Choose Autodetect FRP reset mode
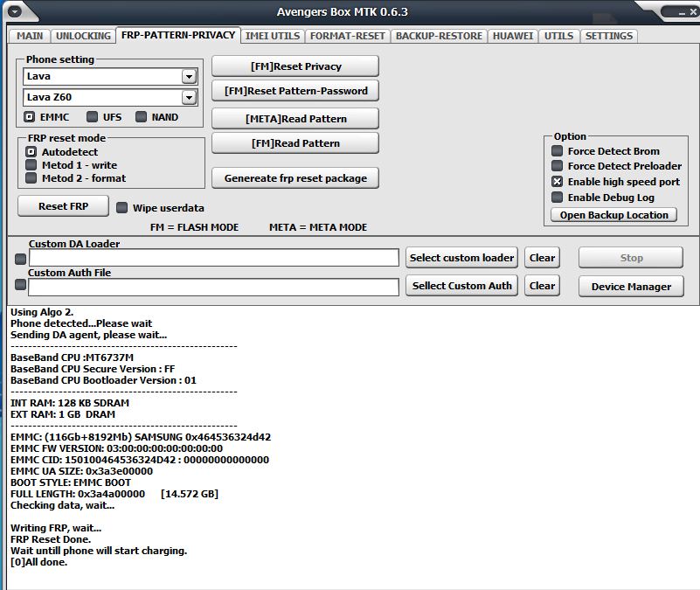The width and height of the screenshot is (700, 590). [x=31, y=152]
